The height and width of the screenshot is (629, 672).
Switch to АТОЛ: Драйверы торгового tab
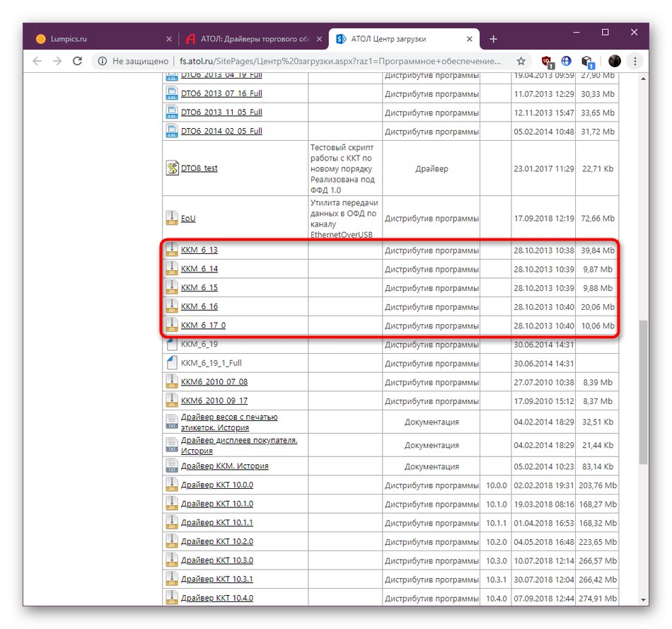pos(253,39)
